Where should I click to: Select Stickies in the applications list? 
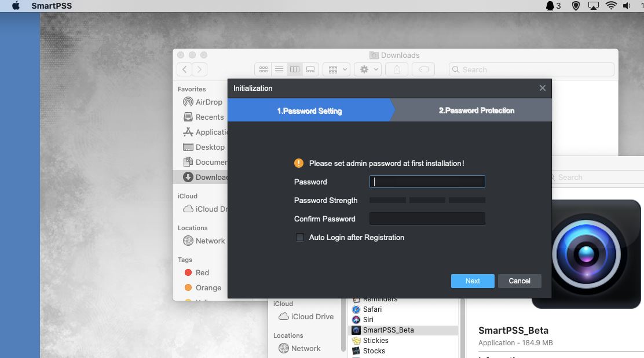pyautogui.click(x=371, y=341)
